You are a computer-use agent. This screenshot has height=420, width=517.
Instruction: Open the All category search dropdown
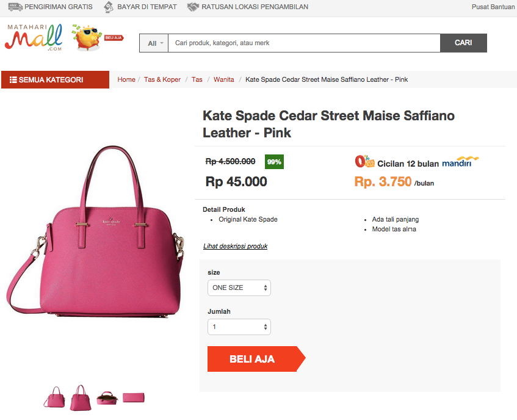[x=154, y=43]
